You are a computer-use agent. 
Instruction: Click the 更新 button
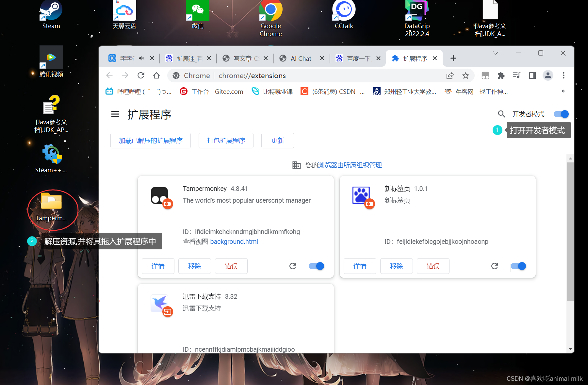278,141
